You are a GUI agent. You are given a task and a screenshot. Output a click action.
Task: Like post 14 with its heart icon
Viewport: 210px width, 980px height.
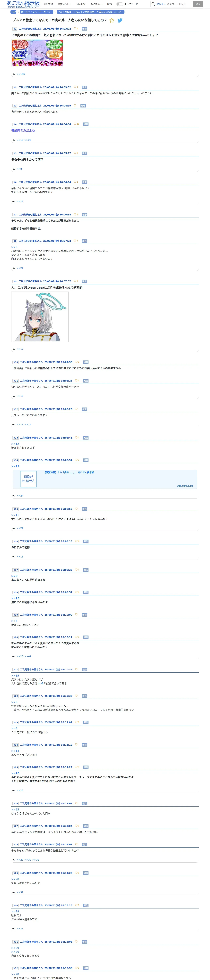(x=76, y=460)
